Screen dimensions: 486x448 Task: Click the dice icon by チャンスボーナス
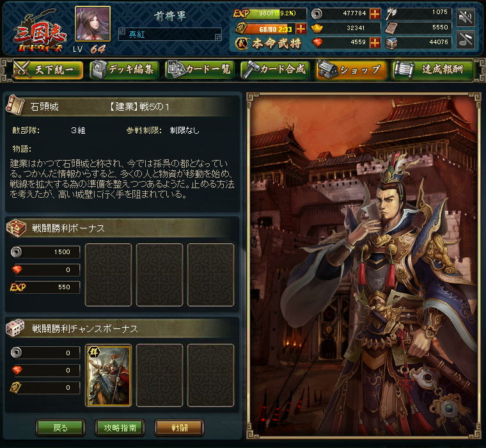[15, 328]
